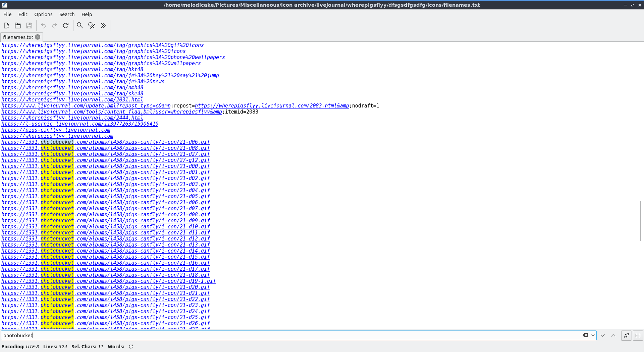Click the tag/nmb48 link
Image resolution: width=644 pixels, height=352 pixels.
[72, 88]
